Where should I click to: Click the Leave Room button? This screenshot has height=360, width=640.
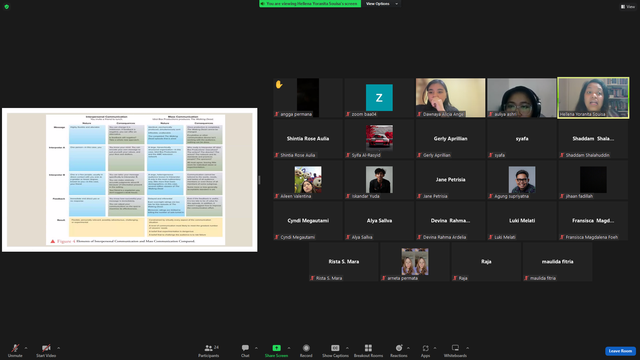620,351
